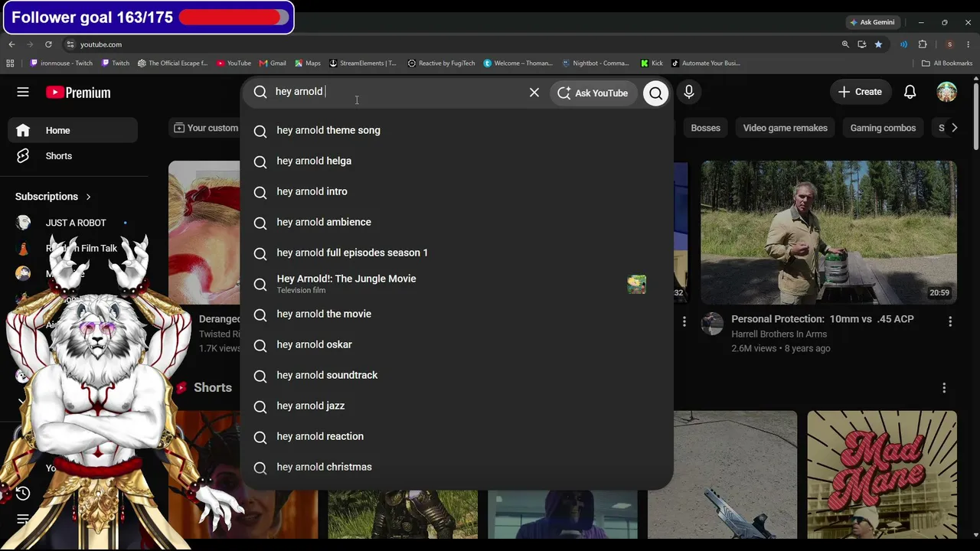Image resolution: width=980 pixels, height=551 pixels.
Task: Open "Personal Protection: 10mm vs .45 ACP" title
Action: point(822,319)
